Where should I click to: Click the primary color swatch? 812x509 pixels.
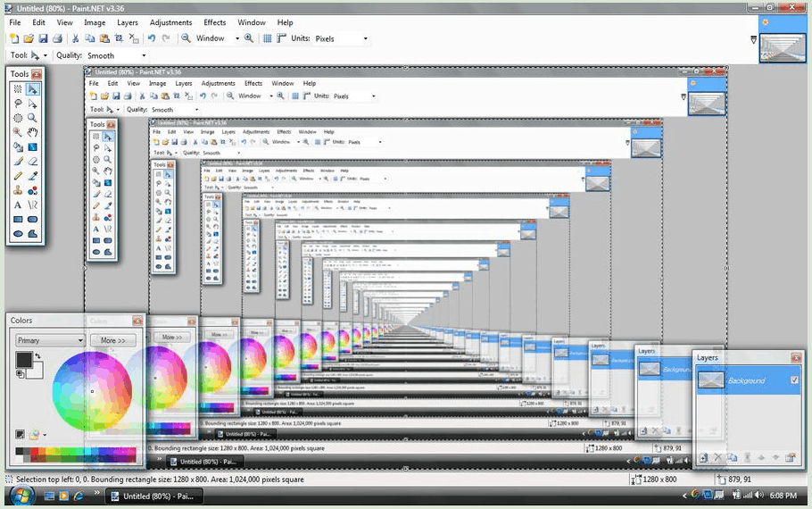pos(24,360)
